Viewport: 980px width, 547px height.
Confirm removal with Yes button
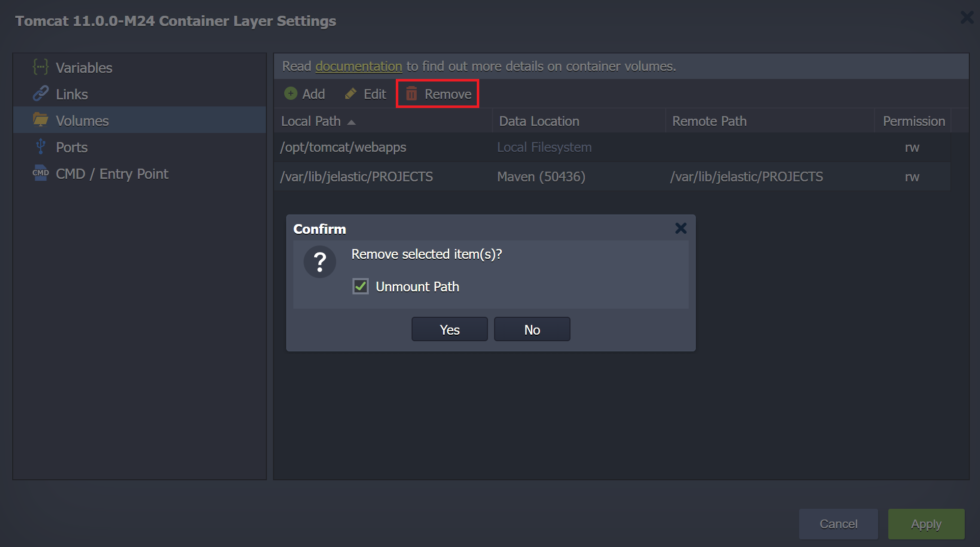(450, 330)
